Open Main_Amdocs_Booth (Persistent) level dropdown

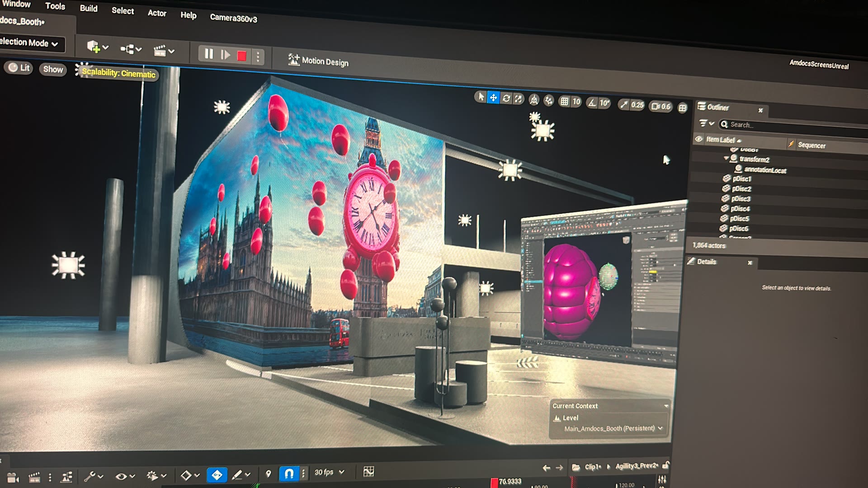click(x=613, y=428)
